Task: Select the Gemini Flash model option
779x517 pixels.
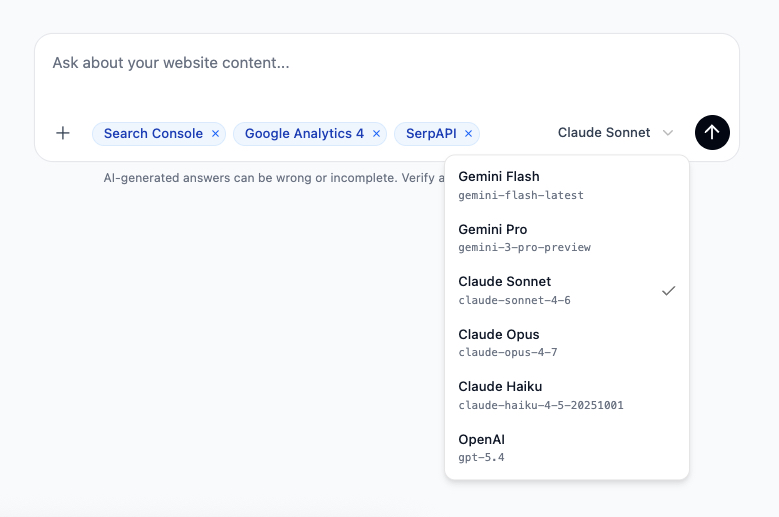Action: (567, 185)
